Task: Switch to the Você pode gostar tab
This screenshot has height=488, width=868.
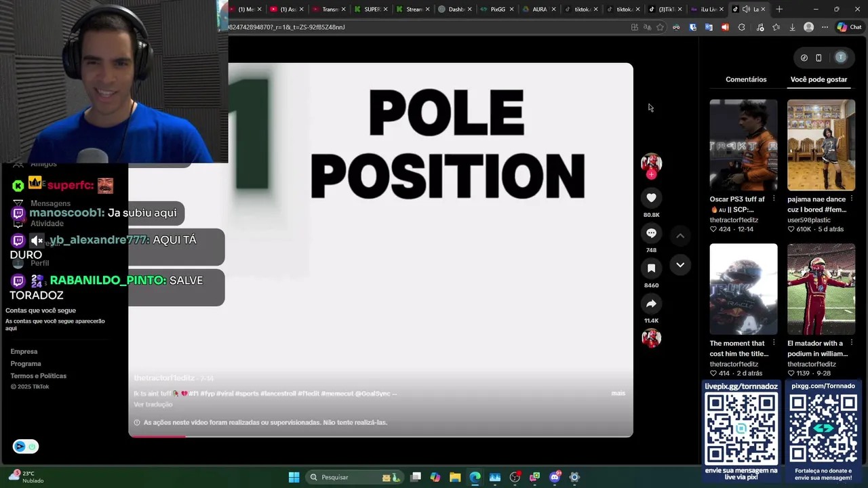Action: tap(818, 79)
